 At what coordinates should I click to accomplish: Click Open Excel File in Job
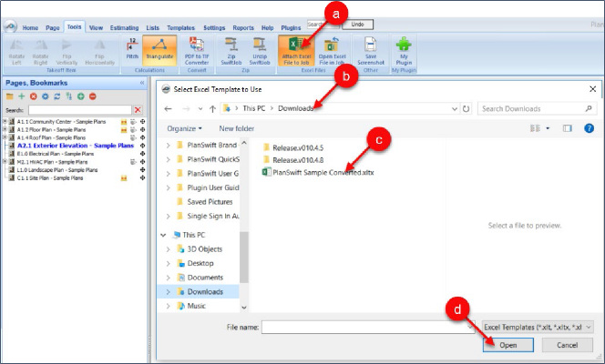(332, 50)
